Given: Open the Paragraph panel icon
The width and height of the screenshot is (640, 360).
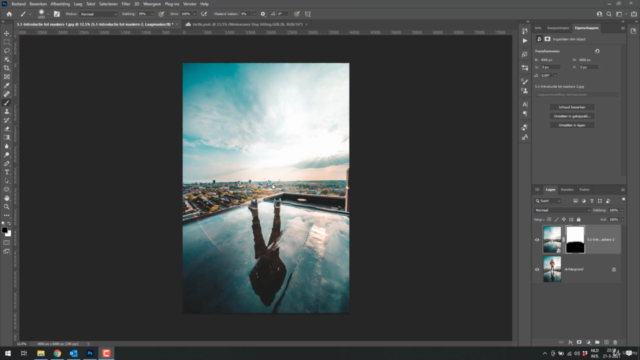Looking at the screenshot, I should pos(525,114).
